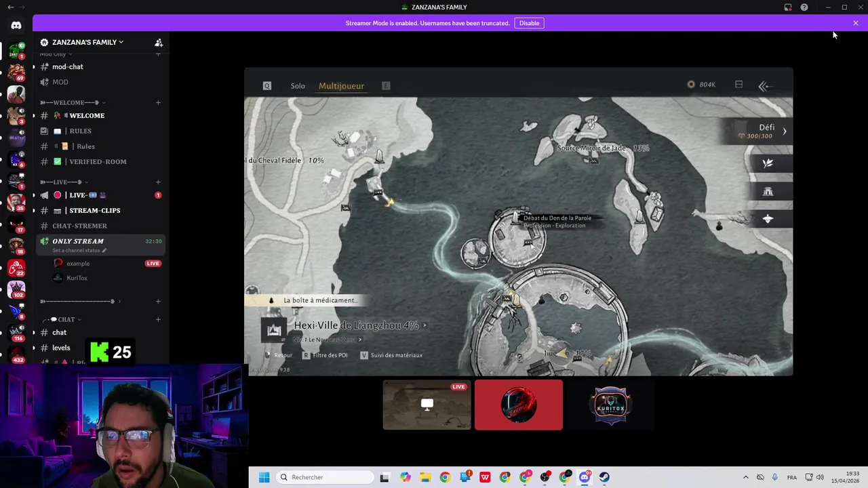Expand the Défi 300/300 panel chevron
868x488 pixels.
(785, 131)
